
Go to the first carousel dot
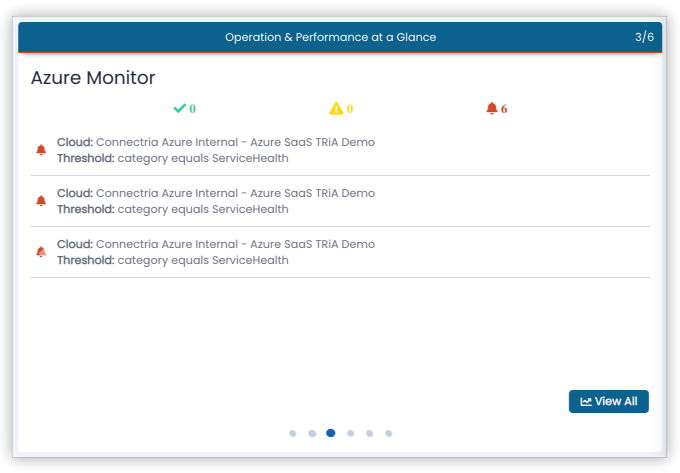pos(293,433)
